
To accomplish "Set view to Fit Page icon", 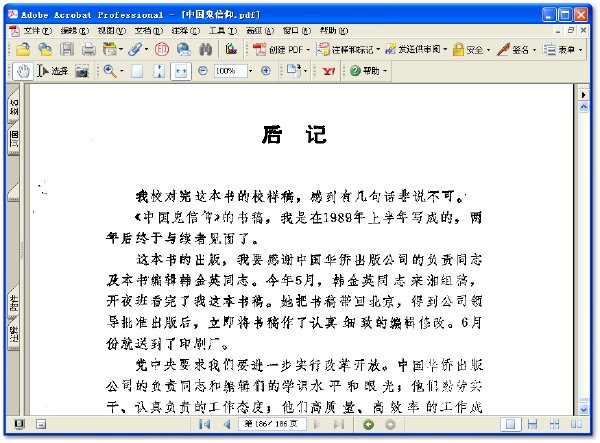I will tap(159, 71).
